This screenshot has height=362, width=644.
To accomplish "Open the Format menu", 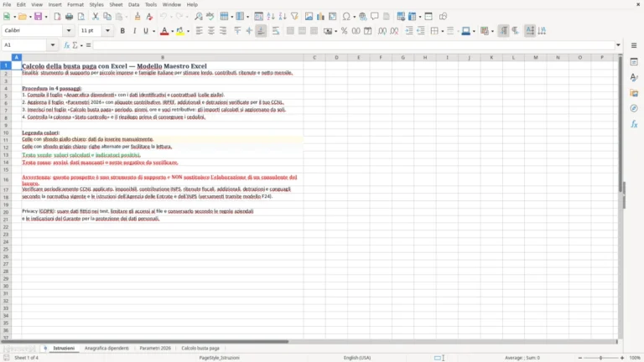I will [x=75, y=4].
